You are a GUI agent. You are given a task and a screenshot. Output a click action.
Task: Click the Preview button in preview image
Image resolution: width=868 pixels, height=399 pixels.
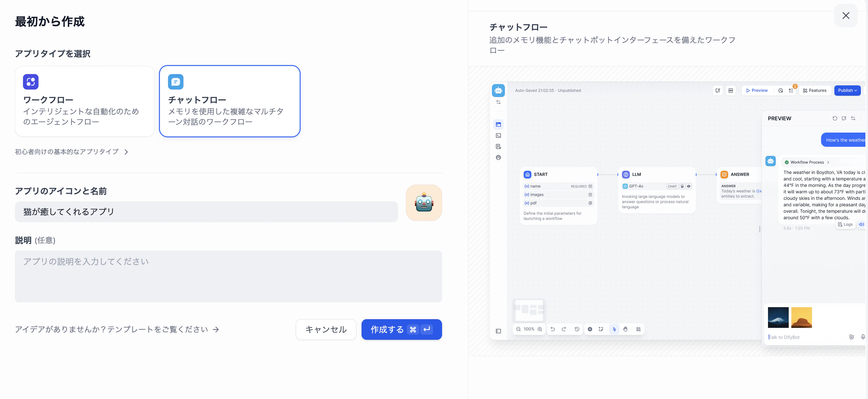tap(757, 90)
